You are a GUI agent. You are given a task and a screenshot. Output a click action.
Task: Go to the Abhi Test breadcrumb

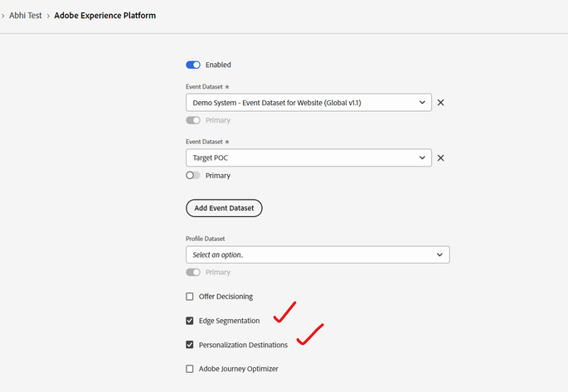[x=27, y=16]
